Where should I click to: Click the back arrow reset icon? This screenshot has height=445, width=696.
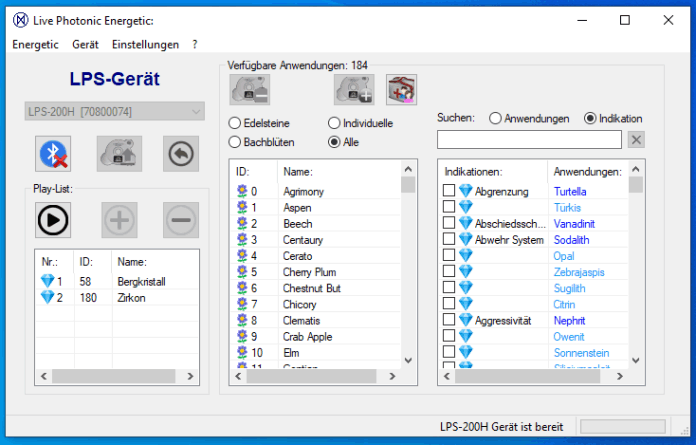(x=180, y=153)
